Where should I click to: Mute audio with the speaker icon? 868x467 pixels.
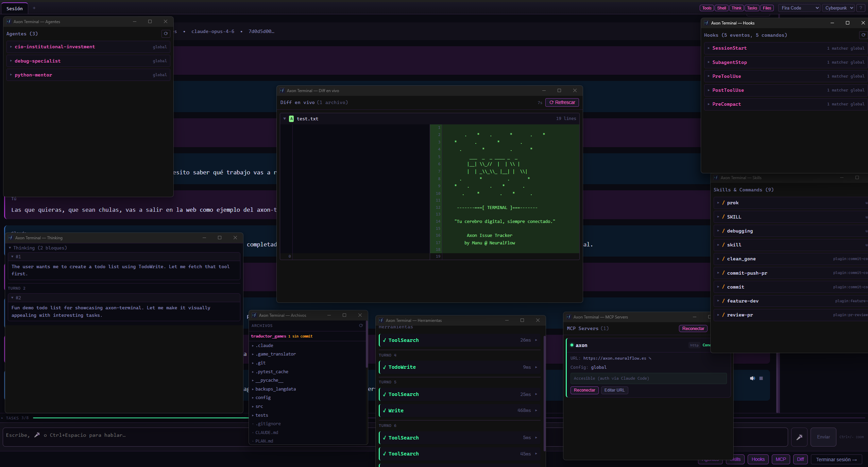point(752,378)
